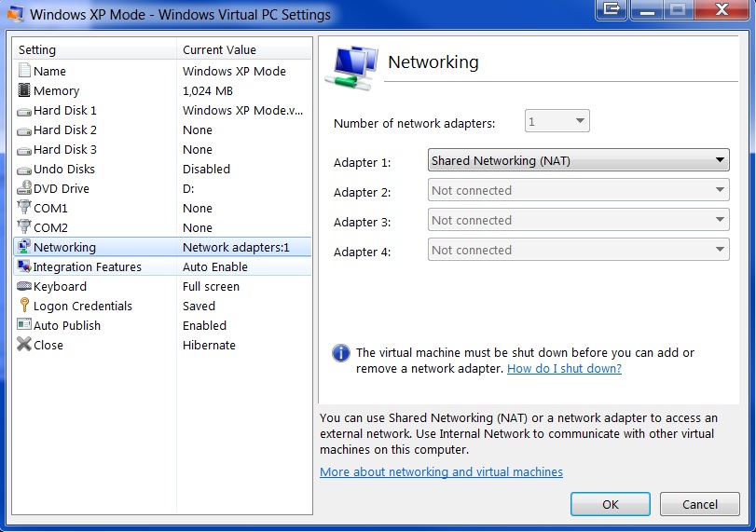This screenshot has width=756, height=532.
Task: Click the Hard Disk 3 drive icon
Action: [x=24, y=151]
